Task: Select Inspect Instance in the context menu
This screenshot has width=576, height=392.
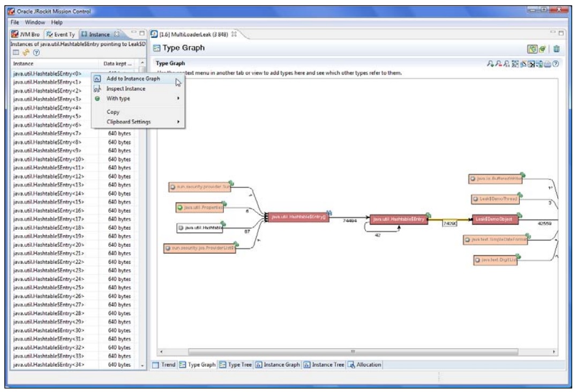Action: 125,89
